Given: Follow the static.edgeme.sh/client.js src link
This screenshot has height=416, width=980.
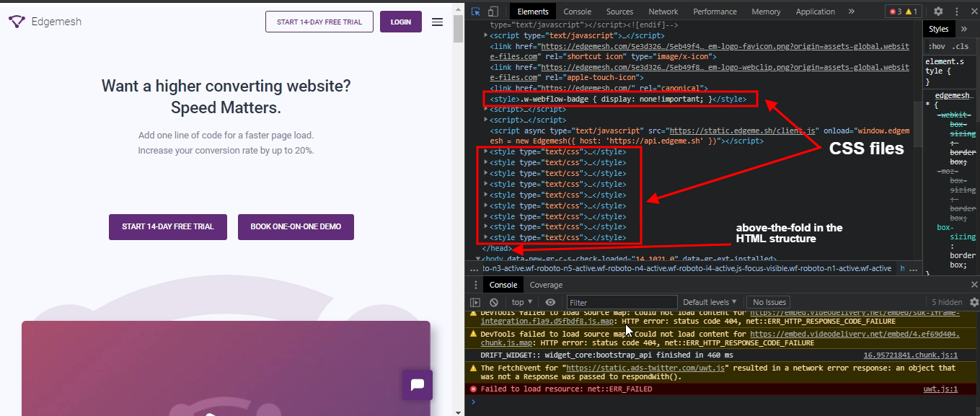Looking at the screenshot, I should click(743, 131).
